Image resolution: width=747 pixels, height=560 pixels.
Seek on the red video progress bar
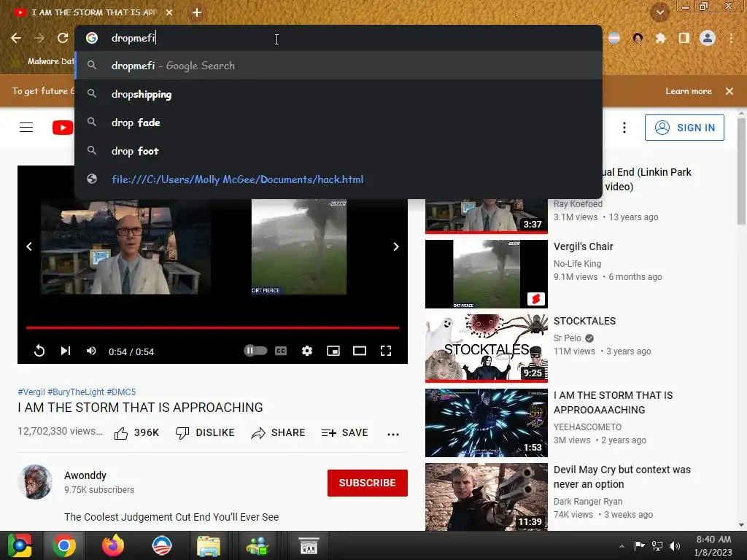point(212,327)
